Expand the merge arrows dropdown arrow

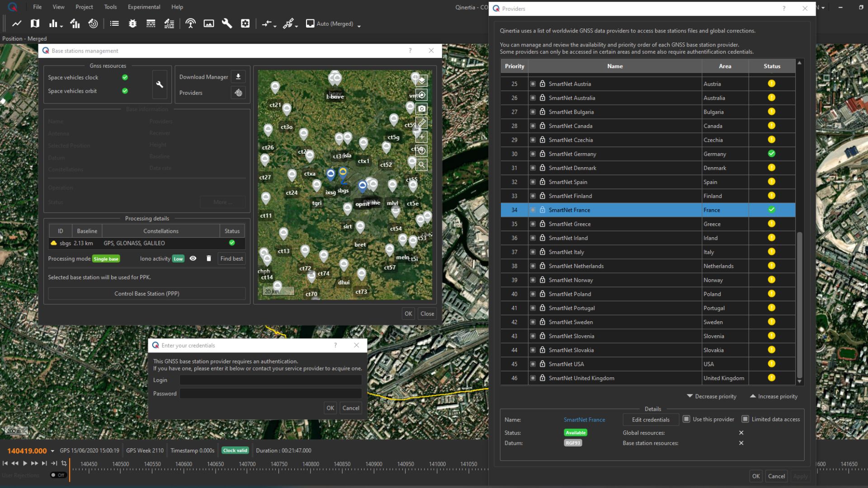[x=275, y=26]
